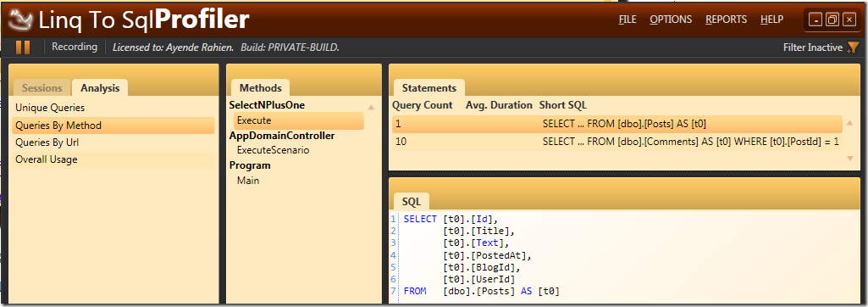Click the Filter Inactive label
Viewport: 868px width, 307px height.
(813, 47)
